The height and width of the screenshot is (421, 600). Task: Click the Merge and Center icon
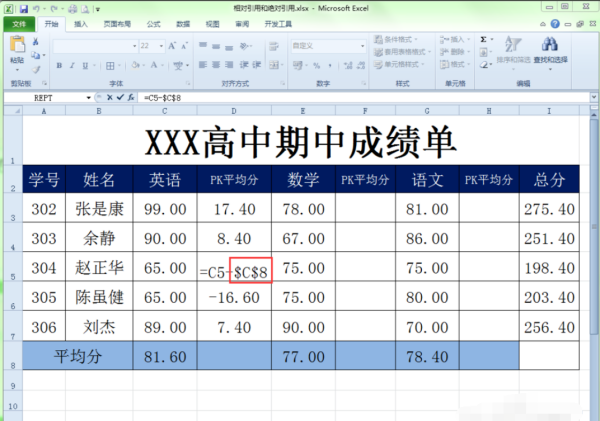point(274,65)
